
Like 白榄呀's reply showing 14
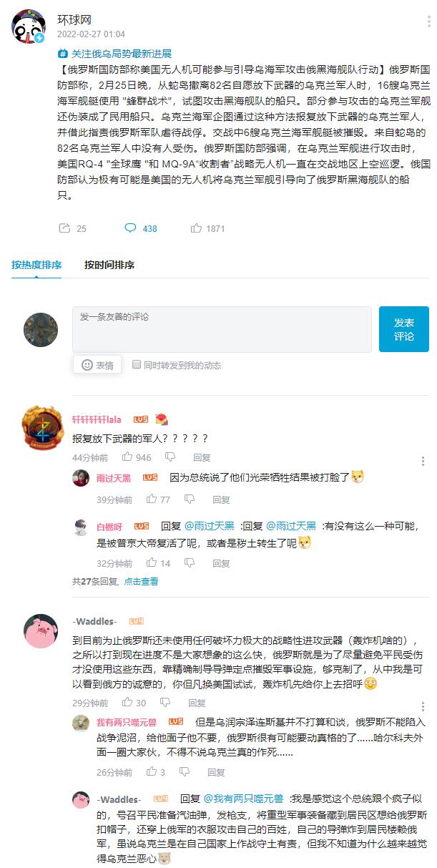[x=152, y=563]
